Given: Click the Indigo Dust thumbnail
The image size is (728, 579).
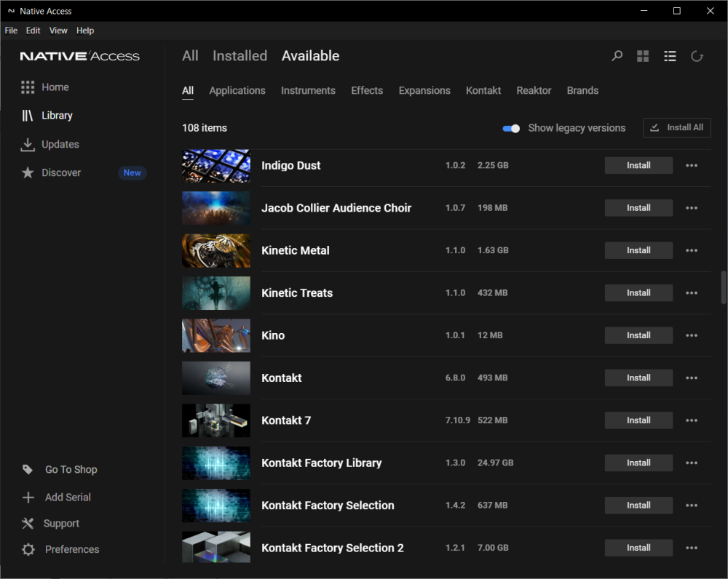Looking at the screenshot, I should [216, 166].
